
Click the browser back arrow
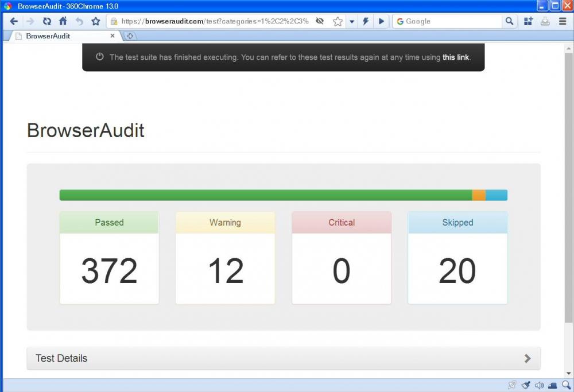14,21
